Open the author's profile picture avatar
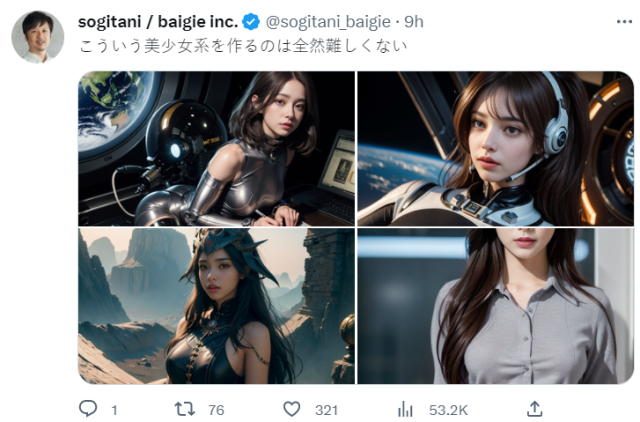640x422 pixels. point(38,38)
